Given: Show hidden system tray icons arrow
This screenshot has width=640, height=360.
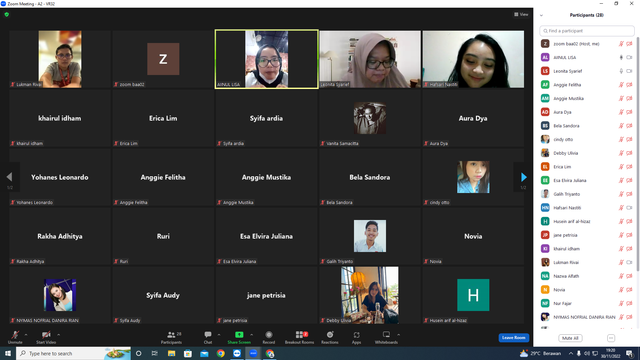Looking at the screenshot, I should [571, 353].
